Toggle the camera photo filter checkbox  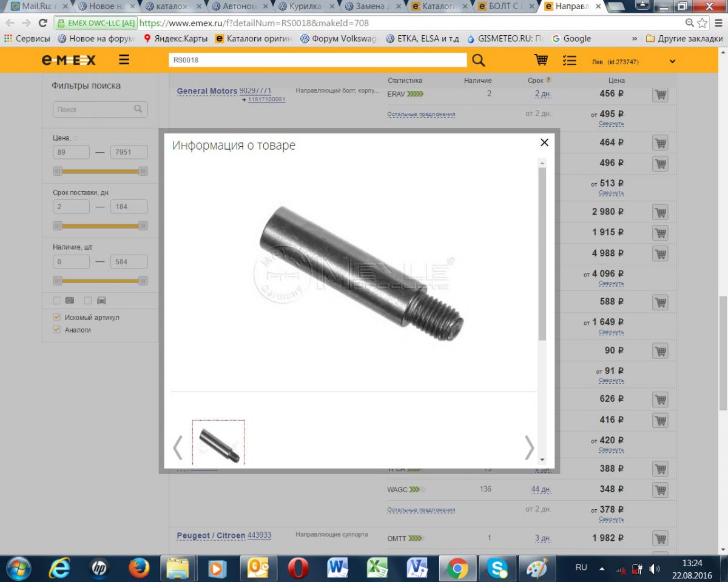point(57,300)
